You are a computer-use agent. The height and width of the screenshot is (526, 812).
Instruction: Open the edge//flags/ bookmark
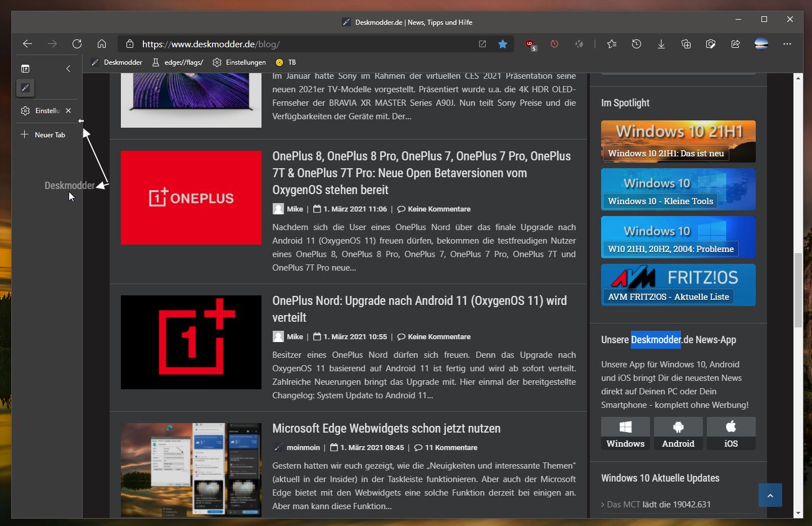(178, 62)
